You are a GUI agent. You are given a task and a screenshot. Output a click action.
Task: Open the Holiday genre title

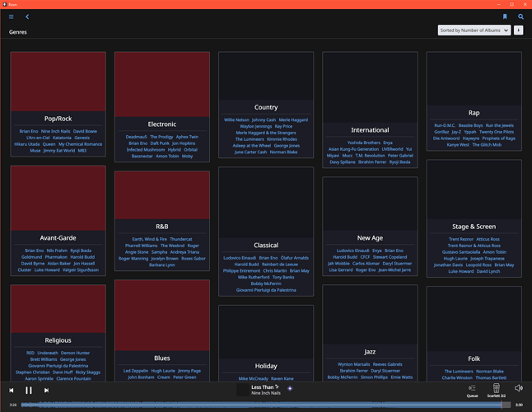[266, 366]
